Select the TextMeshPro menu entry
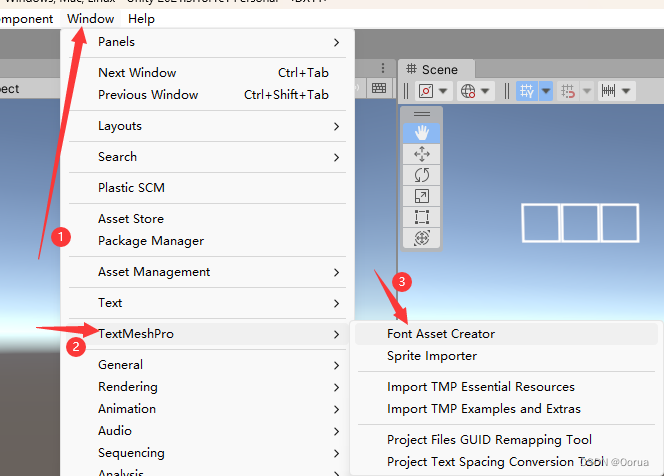Image resolution: width=664 pixels, height=476 pixels. pyautogui.click(x=208, y=334)
